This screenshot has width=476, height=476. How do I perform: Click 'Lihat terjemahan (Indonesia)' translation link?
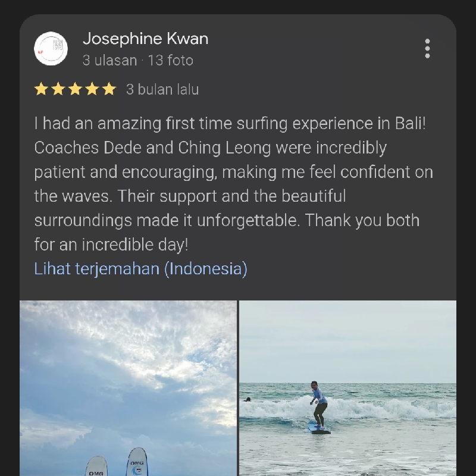coord(141,269)
